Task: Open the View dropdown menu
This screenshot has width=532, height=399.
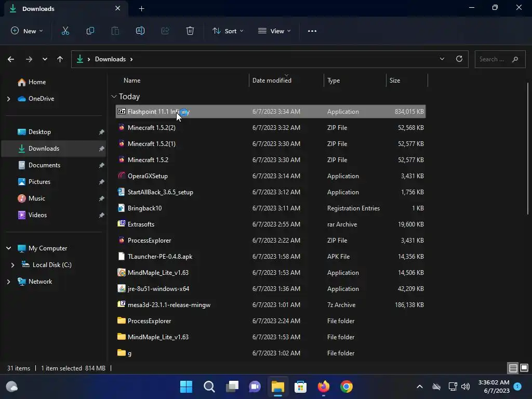Action: click(274, 31)
